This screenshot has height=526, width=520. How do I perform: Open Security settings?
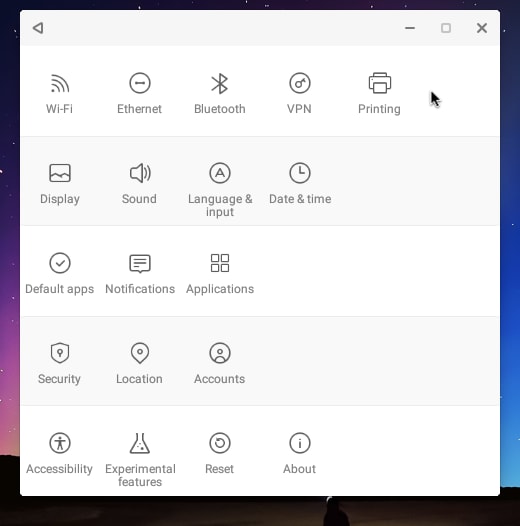(x=60, y=363)
